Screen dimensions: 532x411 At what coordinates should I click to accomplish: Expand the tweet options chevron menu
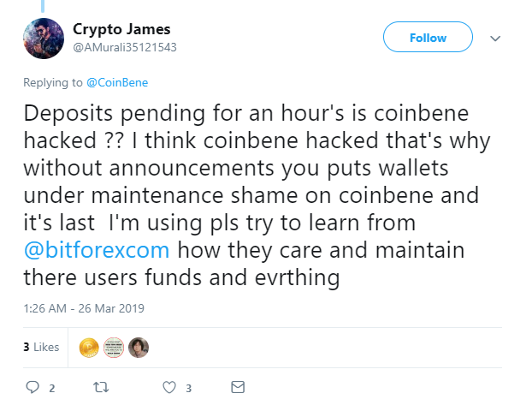495,38
